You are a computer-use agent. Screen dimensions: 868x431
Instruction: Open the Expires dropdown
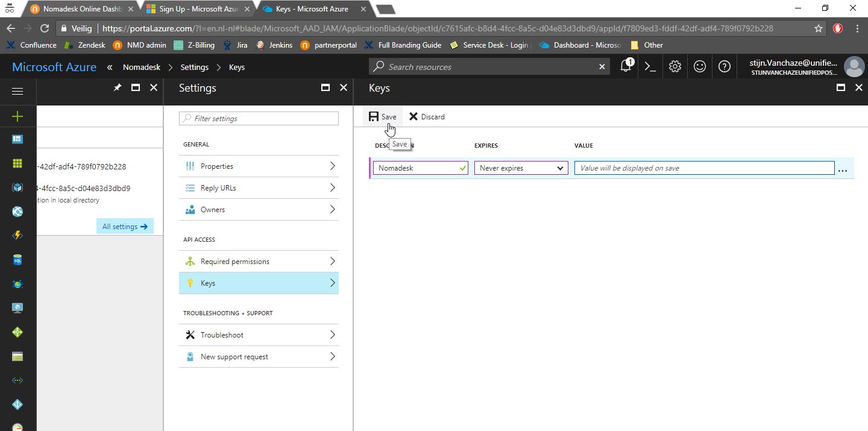(521, 168)
